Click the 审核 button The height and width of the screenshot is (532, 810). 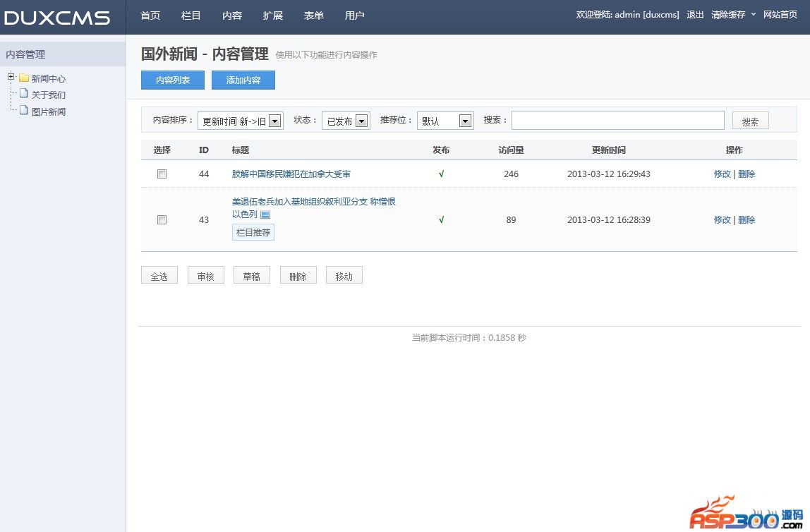(x=205, y=276)
